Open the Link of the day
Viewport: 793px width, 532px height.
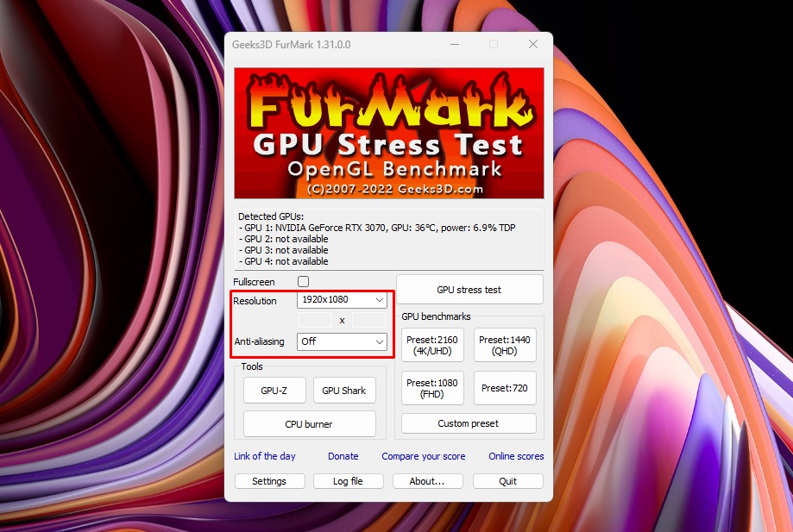pyautogui.click(x=265, y=456)
